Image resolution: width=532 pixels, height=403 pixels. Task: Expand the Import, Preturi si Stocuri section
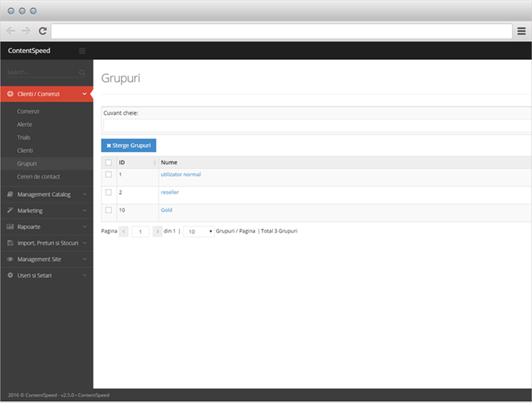pyautogui.click(x=47, y=243)
